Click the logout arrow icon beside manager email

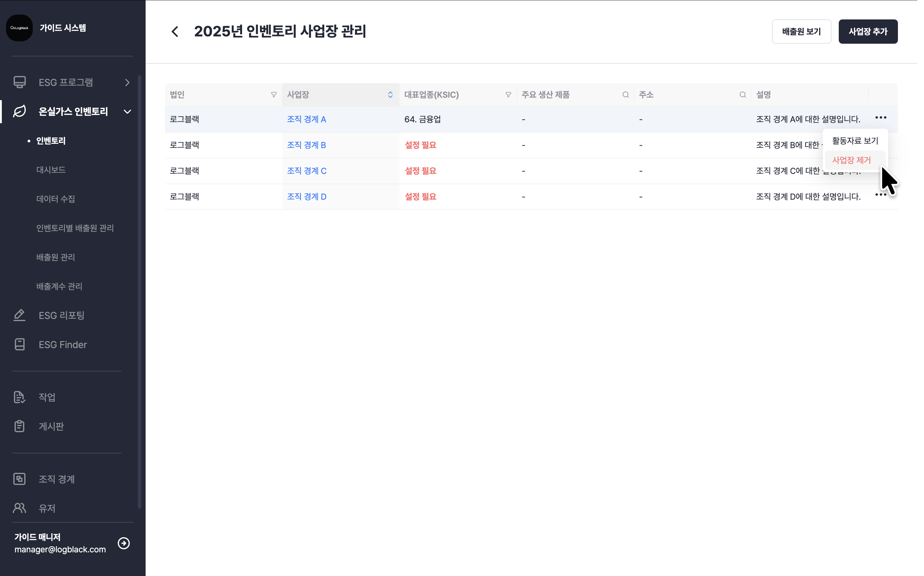click(124, 543)
